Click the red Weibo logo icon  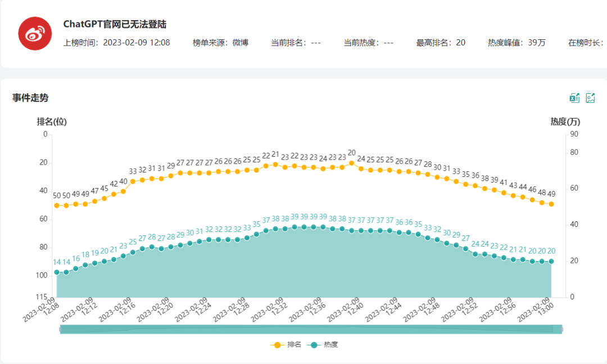coord(35,33)
